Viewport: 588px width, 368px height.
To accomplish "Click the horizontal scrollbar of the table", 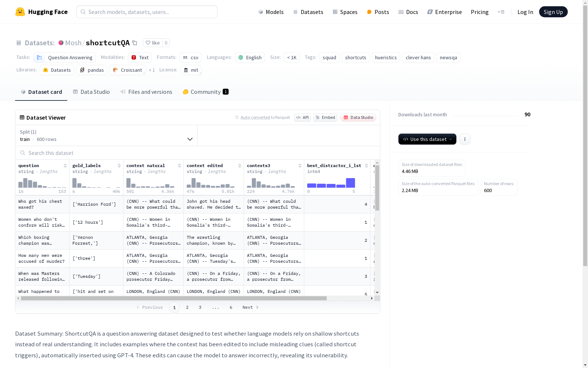I will (174, 298).
